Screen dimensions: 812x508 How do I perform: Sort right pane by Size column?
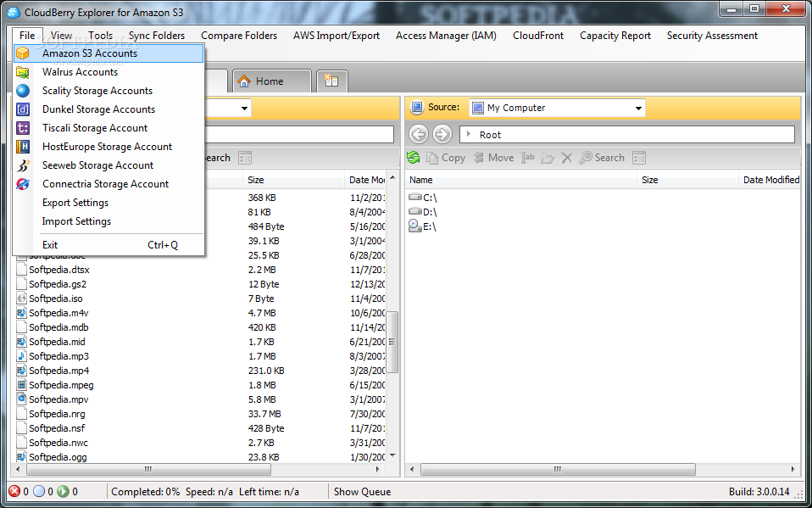(687, 180)
